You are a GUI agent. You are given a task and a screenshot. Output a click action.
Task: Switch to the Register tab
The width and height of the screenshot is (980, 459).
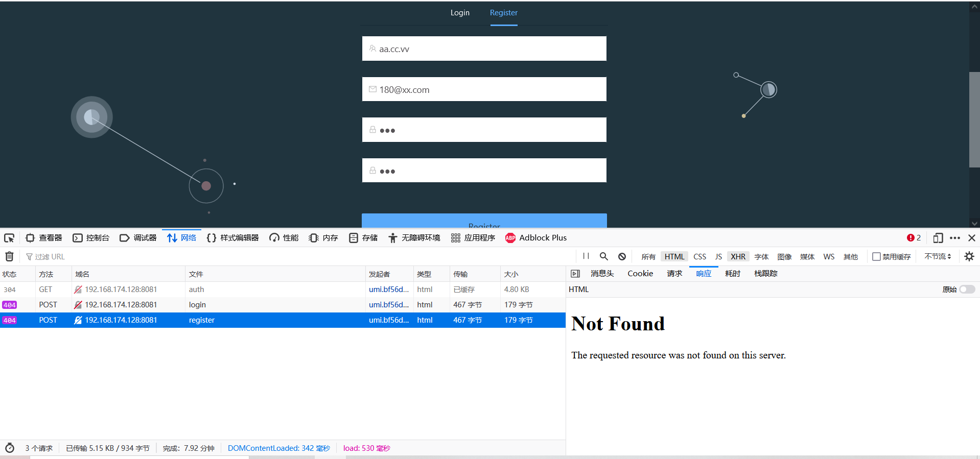(x=504, y=13)
